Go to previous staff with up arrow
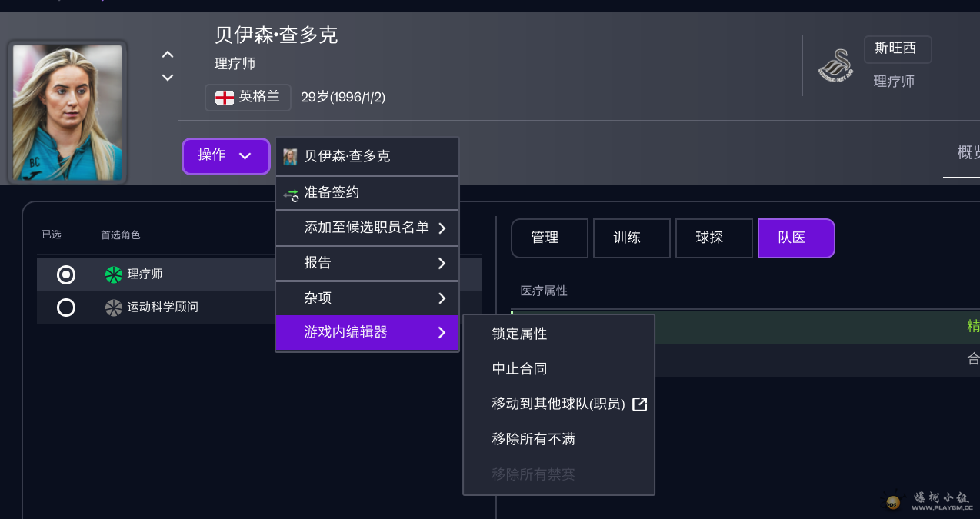 coord(168,55)
